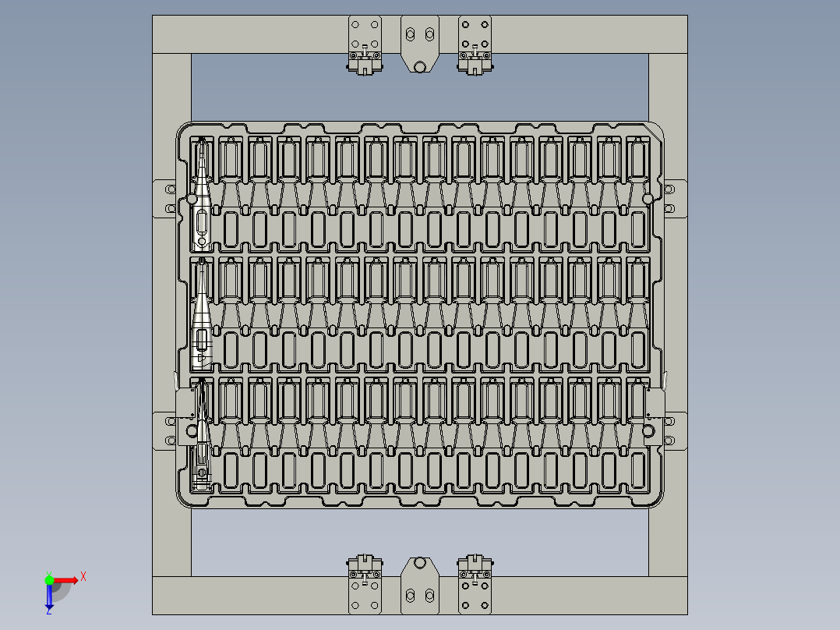Select the clamp block left of the bottom latch plate

point(365,585)
